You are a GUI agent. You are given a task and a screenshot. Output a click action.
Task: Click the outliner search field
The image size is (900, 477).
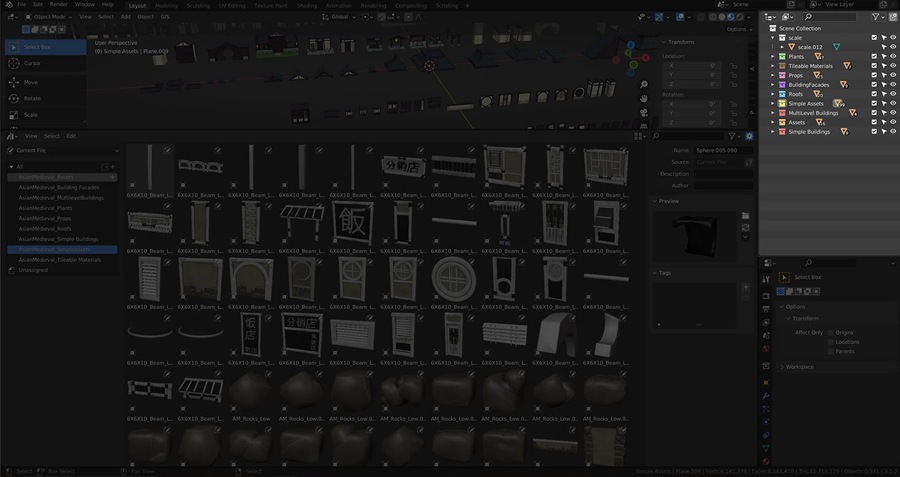(x=829, y=17)
